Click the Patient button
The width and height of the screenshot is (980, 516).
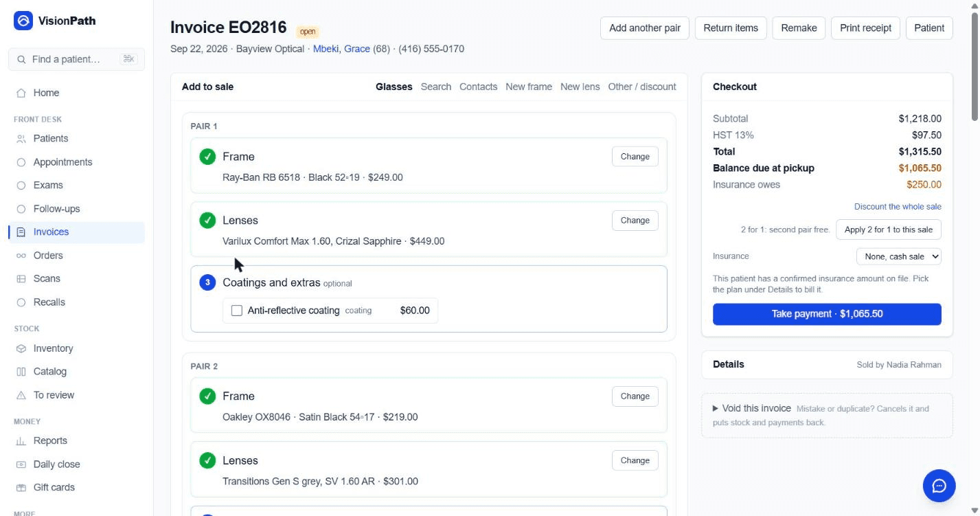(x=929, y=28)
